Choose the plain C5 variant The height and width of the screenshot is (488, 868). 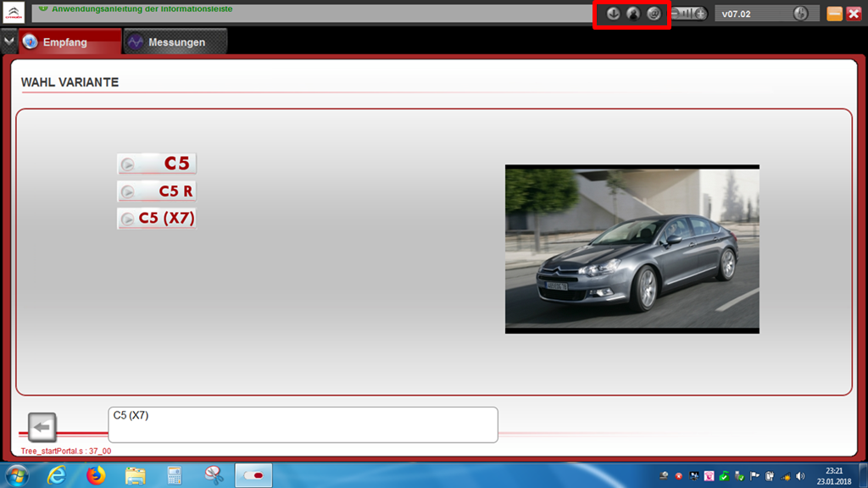(x=157, y=164)
